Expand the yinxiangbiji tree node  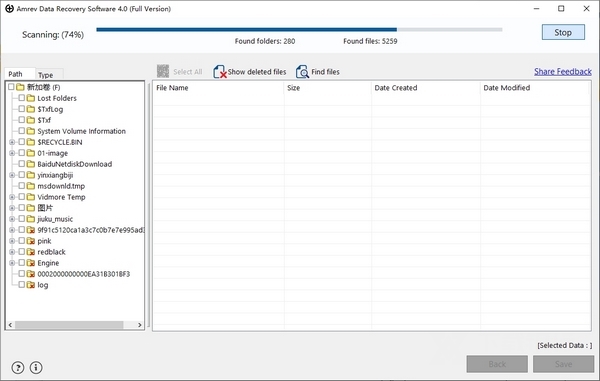point(12,175)
